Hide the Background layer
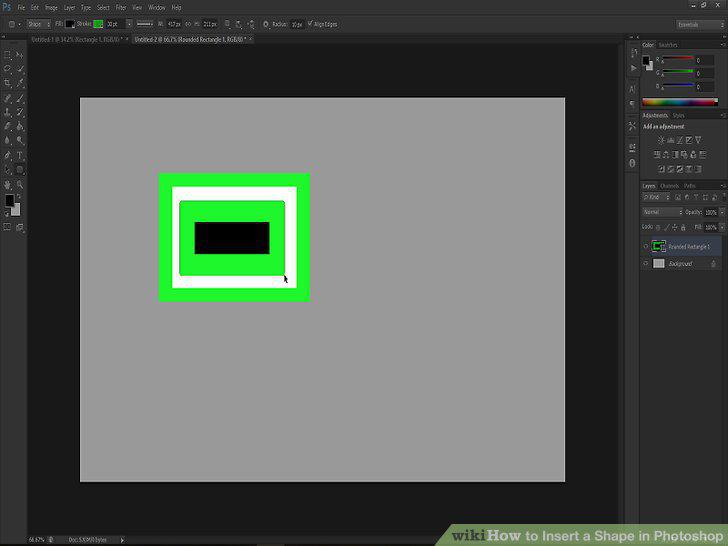 [646, 264]
